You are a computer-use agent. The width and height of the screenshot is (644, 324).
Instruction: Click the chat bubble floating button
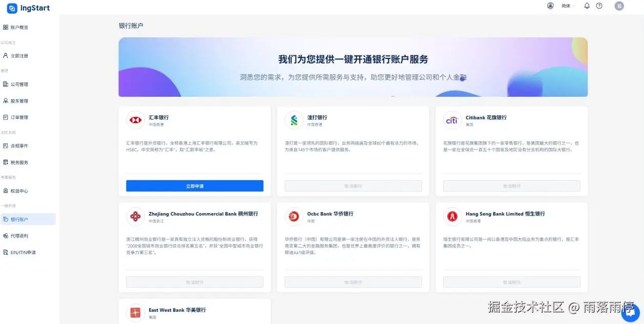pos(630,313)
